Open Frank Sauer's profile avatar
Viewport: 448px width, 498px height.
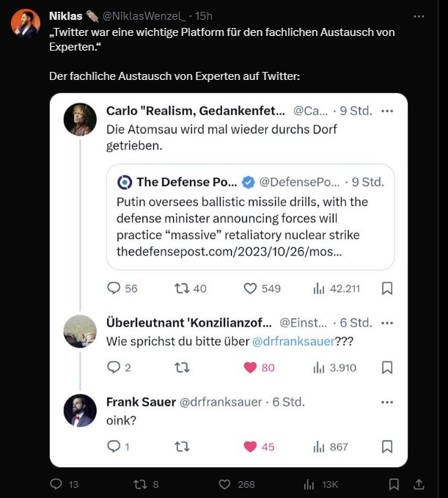80,410
